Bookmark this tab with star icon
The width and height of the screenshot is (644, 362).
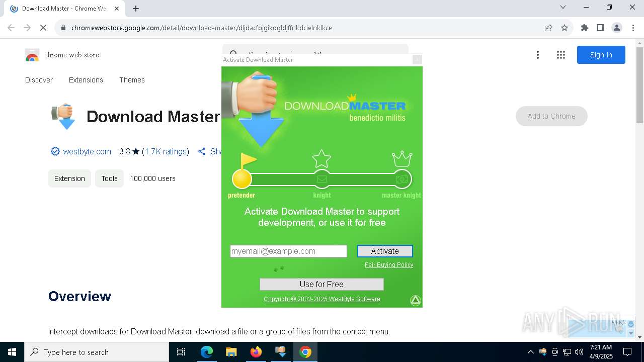[x=565, y=28]
